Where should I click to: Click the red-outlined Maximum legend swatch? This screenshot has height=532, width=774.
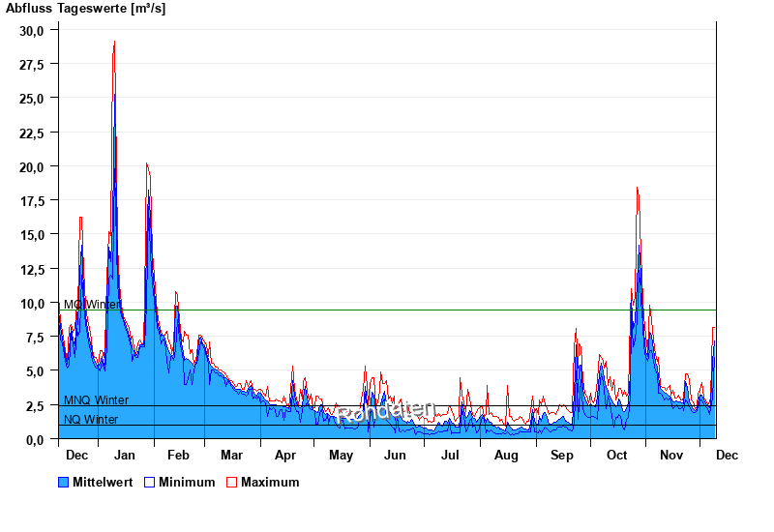point(231,482)
